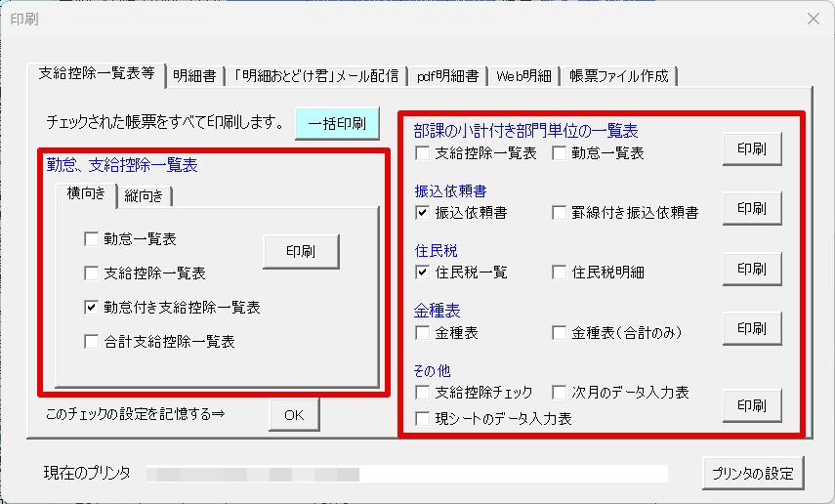The width and height of the screenshot is (835, 504).
Task: Select the 縦向き orientation tab
Action: (x=144, y=196)
